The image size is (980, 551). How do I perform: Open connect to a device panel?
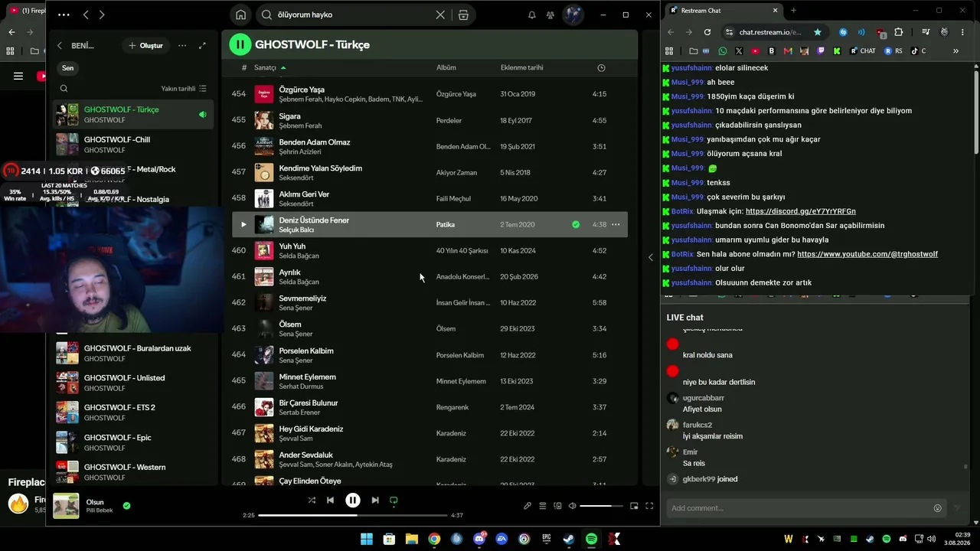[557, 506]
